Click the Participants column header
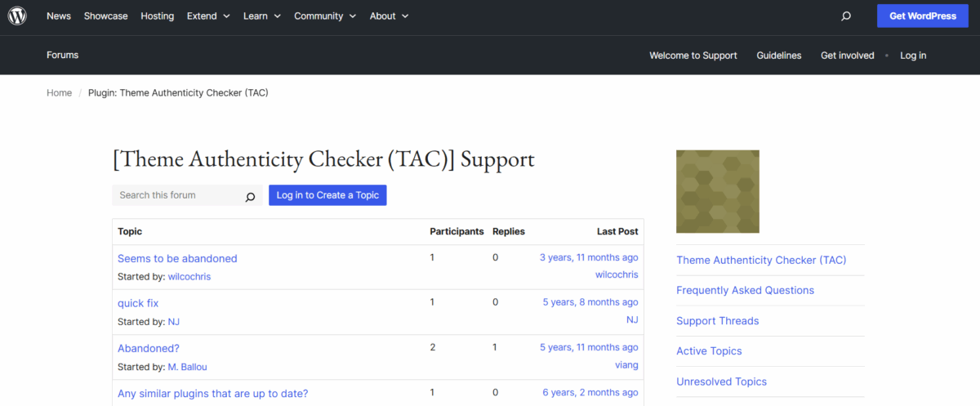Image resolution: width=980 pixels, height=406 pixels. click(457, 232)
